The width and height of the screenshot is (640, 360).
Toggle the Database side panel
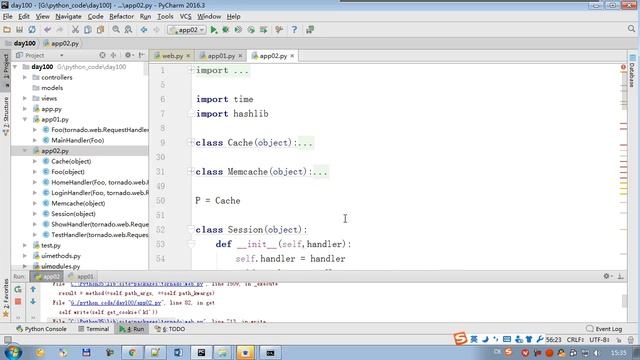click(632, 71)
